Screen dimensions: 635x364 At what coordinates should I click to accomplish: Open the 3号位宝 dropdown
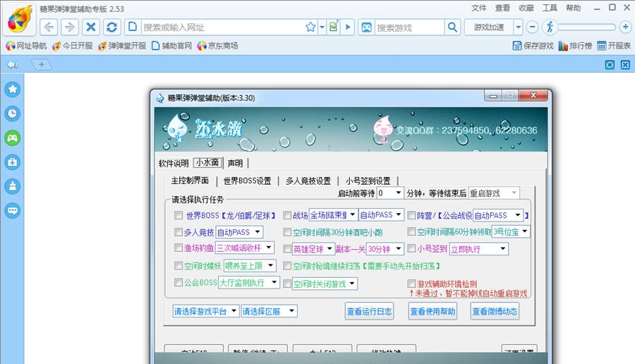(511, 231)
